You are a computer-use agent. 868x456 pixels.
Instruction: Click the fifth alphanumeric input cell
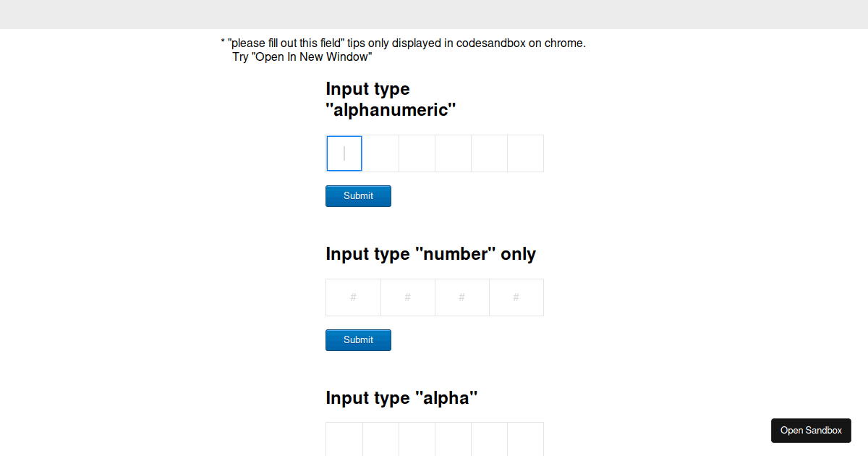[x=488, y=153]
